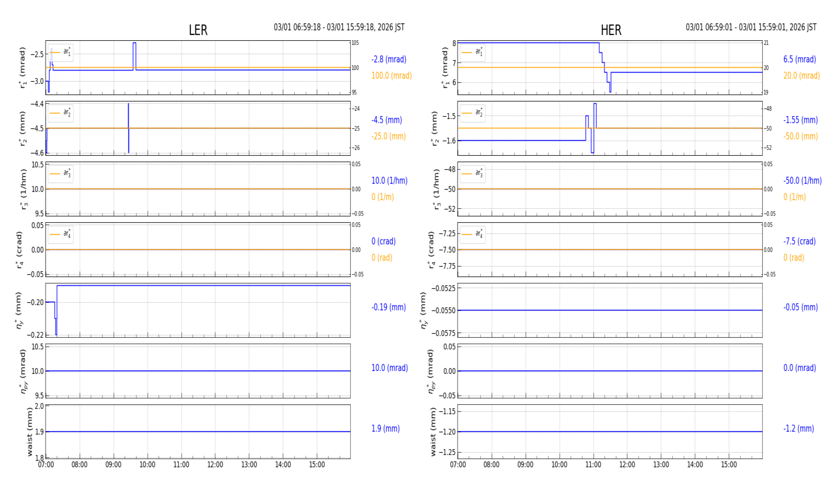Image resolution: width=824 pixels, height=504 pixels.
Task: Click the blue 6.5 (mrad) value in HER
Action: click(799, 60)
